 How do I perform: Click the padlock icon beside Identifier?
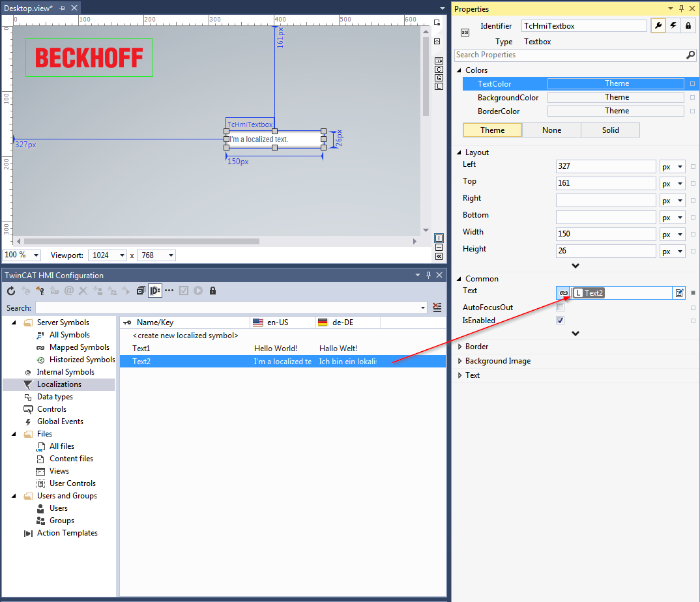[688, 26]
